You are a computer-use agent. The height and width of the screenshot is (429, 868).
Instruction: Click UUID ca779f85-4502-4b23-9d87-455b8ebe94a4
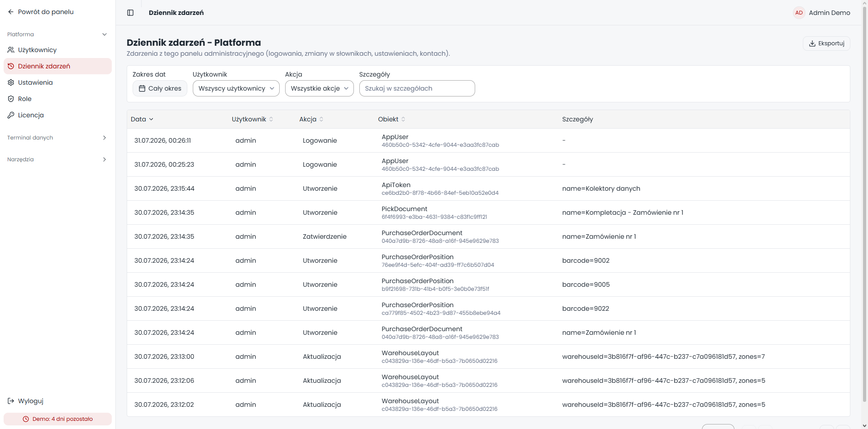(441, 313)
